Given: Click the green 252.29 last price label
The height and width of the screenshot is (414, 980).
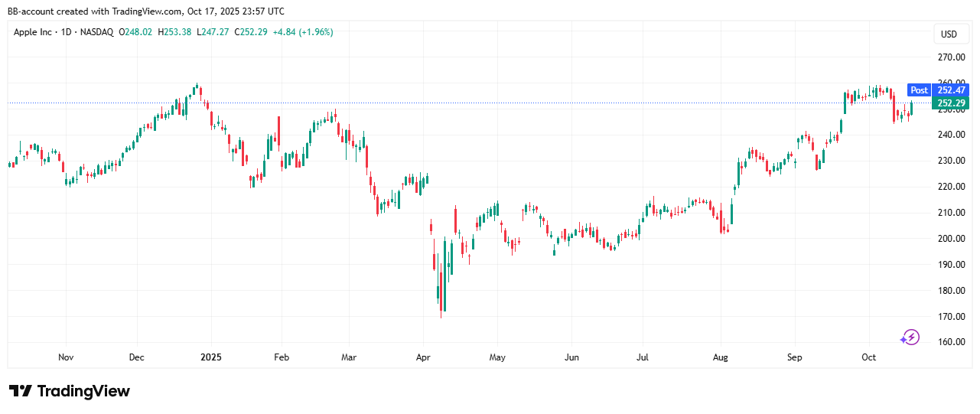Looking at the screenshot, I should click(950, 103).
